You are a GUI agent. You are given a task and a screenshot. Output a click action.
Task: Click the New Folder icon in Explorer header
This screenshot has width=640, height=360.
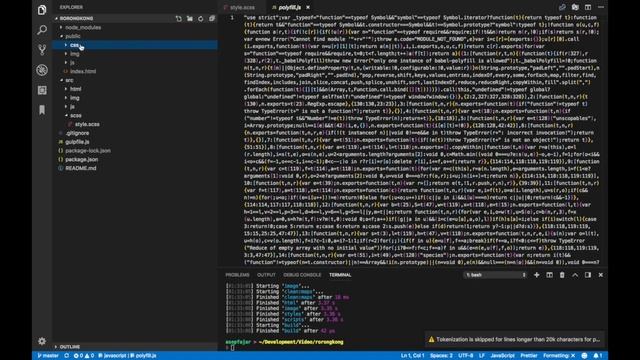coord(190,18)
